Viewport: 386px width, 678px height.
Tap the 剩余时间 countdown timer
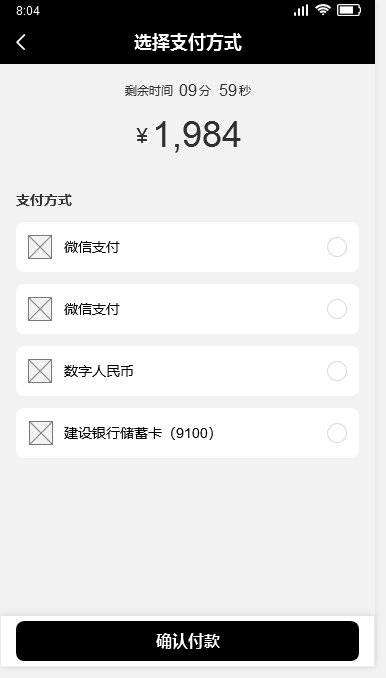pos(188,90)
